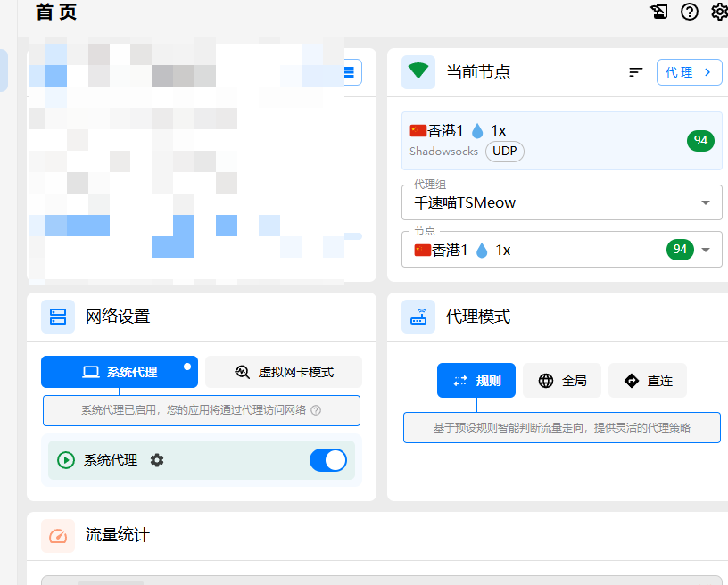Click the network settings server icon
The image size is (728, 585).
(58, 317)
